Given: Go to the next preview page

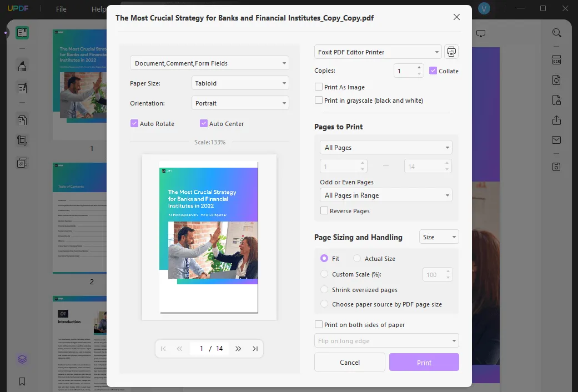Looking at the screenshot, I should click(238, 348).
